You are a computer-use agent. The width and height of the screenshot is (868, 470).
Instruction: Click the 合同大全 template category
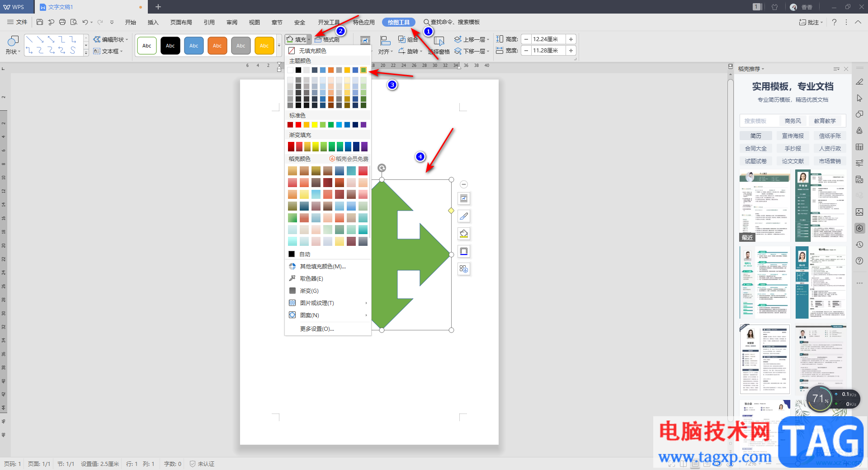click(756, 148)
